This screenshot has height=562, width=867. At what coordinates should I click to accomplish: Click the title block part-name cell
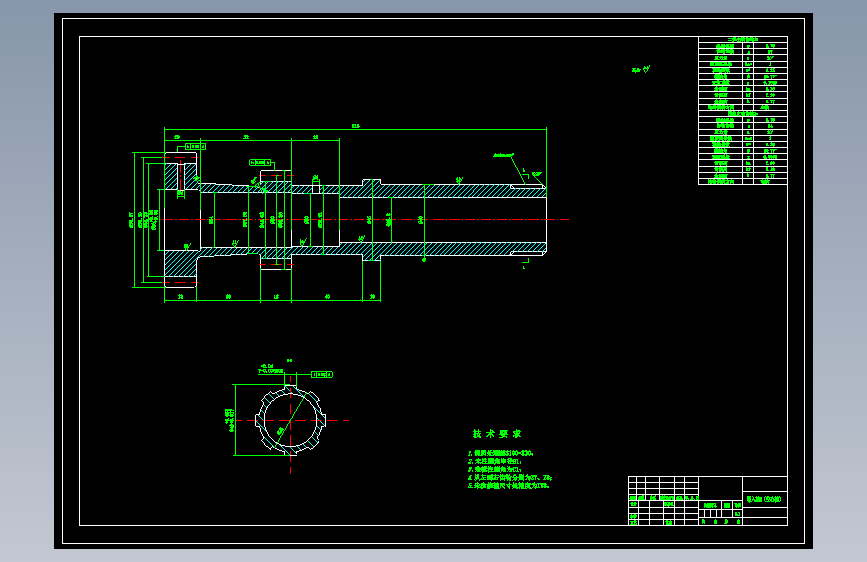coord(765,499)
